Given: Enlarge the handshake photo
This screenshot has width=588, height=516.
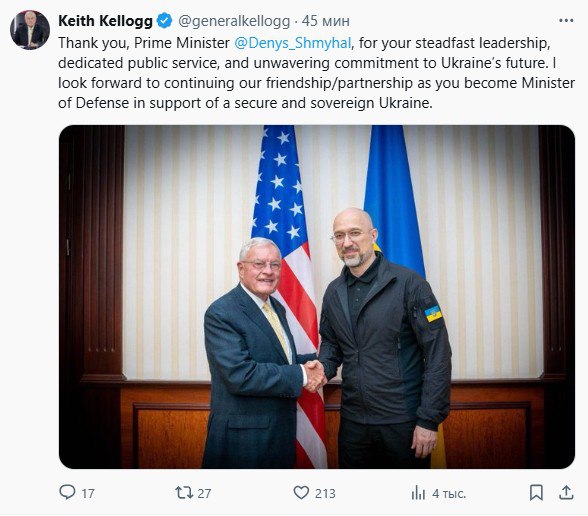Looking at the screenshot, I should click(317, 297).
